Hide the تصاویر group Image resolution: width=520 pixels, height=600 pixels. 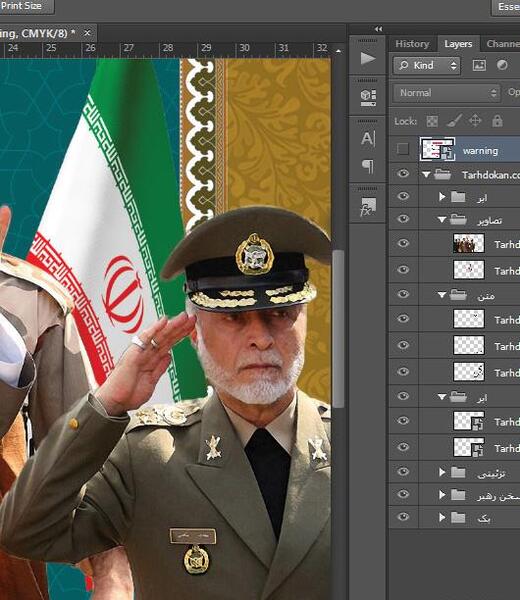403,218
